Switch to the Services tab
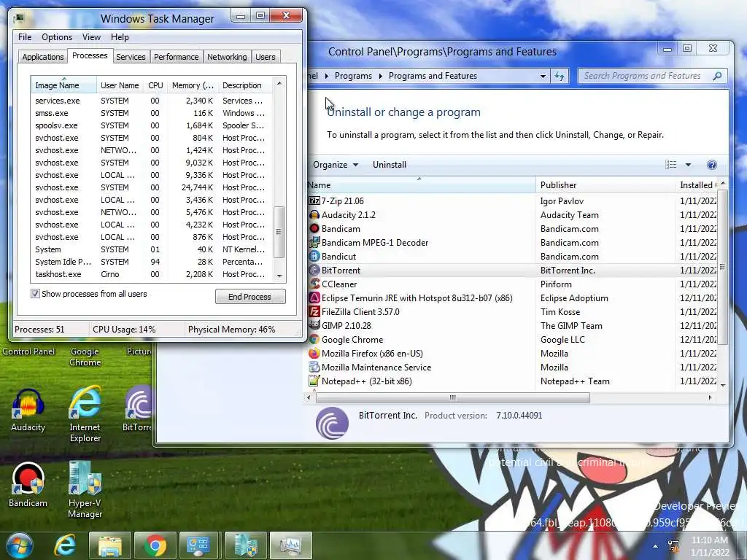This screenshot has height=560, width=747. 131,57
